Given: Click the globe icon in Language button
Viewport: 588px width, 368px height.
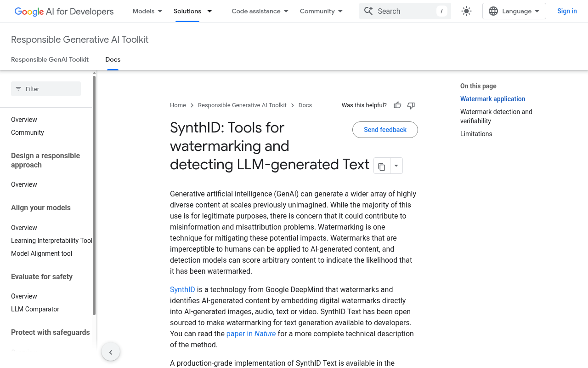Looking at the screenshot, I should click(493, 11).
